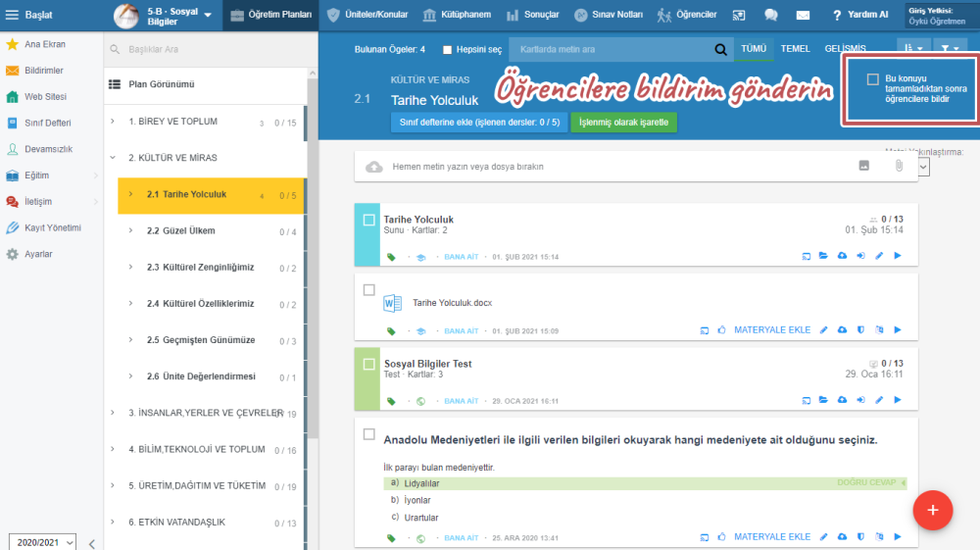Viewport: 980px width, 550px height.
Task: Click the Plan Görünümü list icon
Action: (x=115, y=84)
